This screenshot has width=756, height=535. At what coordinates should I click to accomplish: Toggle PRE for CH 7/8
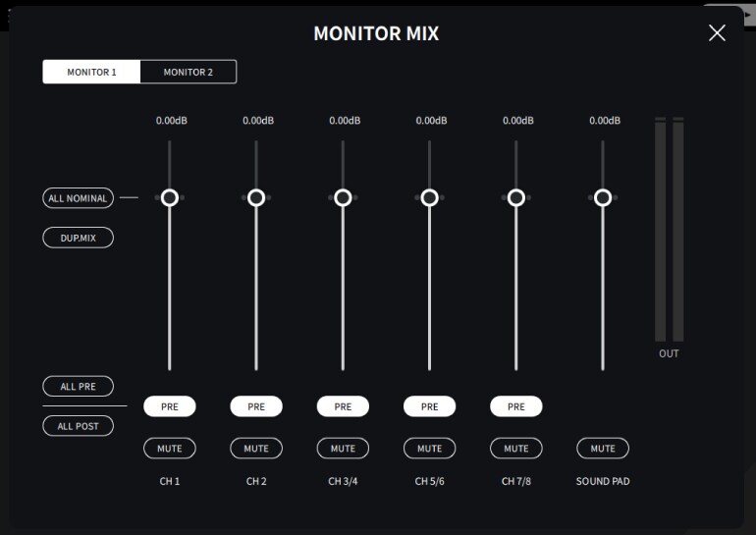pyautogui.click(x=515, y=406)
